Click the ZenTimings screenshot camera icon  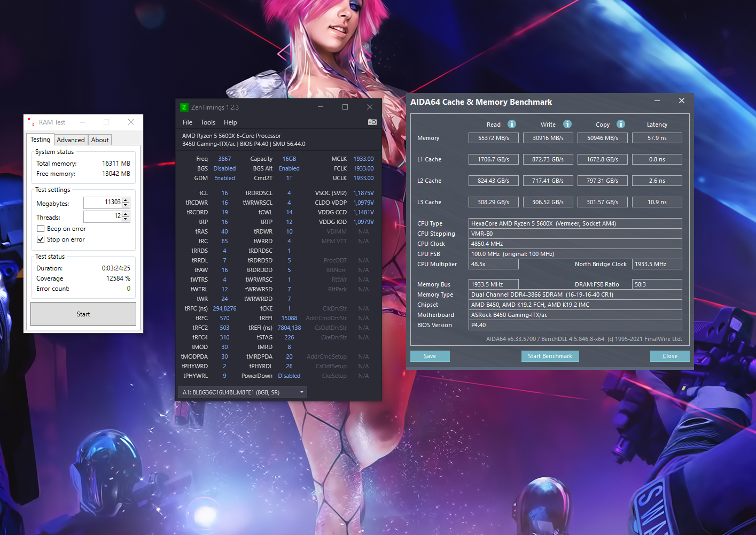[372, 122]
